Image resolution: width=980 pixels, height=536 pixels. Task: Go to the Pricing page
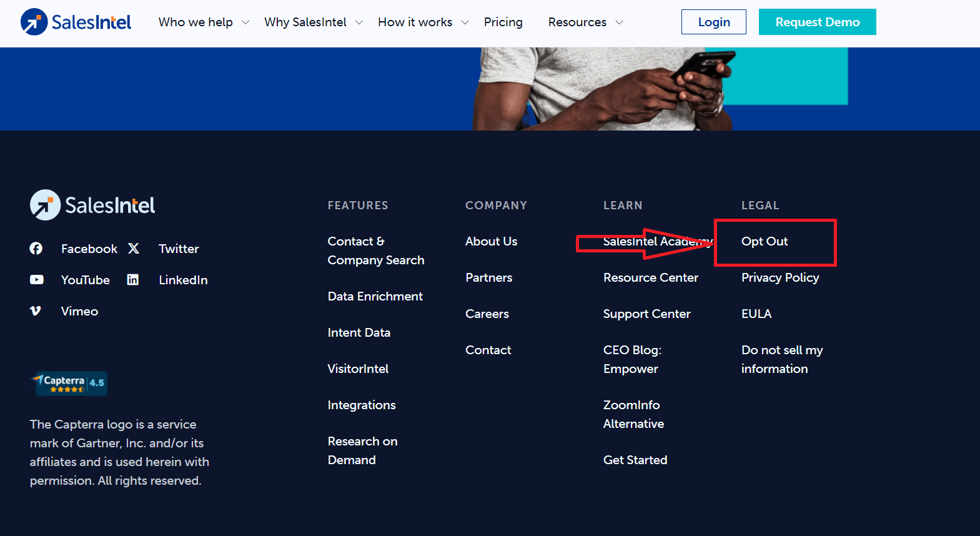coord(503,22)
